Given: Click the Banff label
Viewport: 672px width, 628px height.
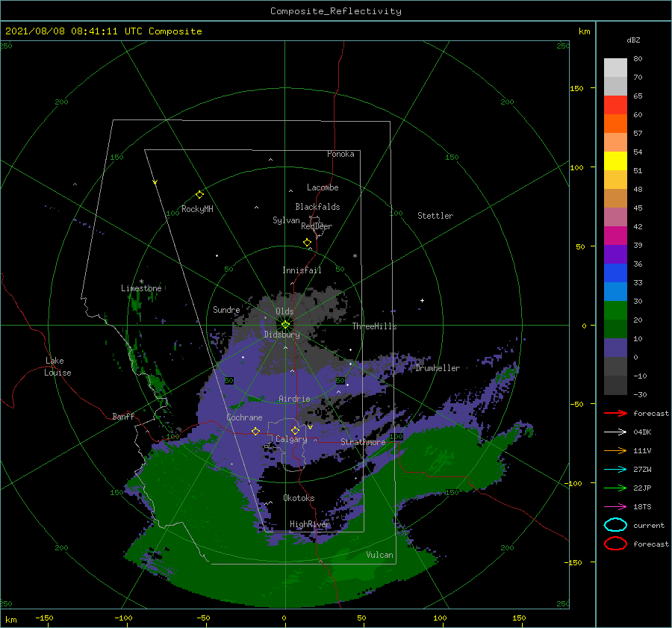Looking at the screenshot, I should coord(123,416).
